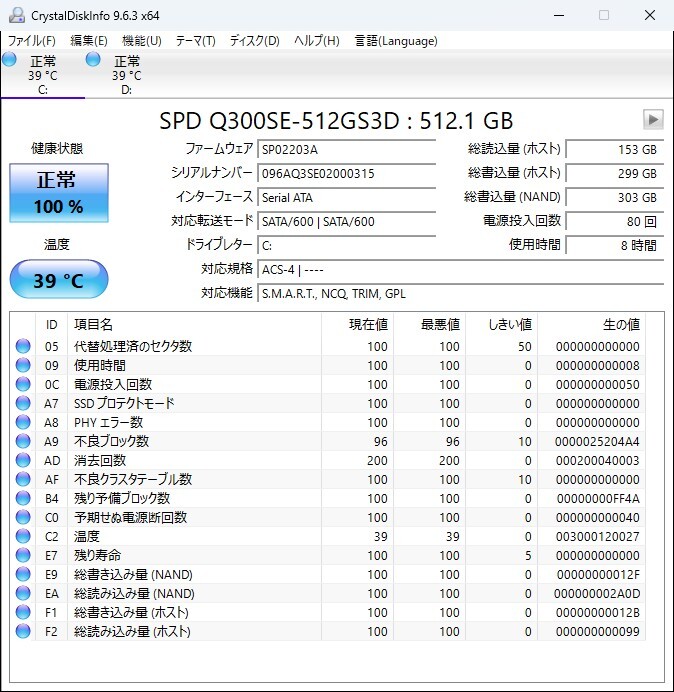Click status orb for F2 row
The image size is (674, 692).
(23, 631)
